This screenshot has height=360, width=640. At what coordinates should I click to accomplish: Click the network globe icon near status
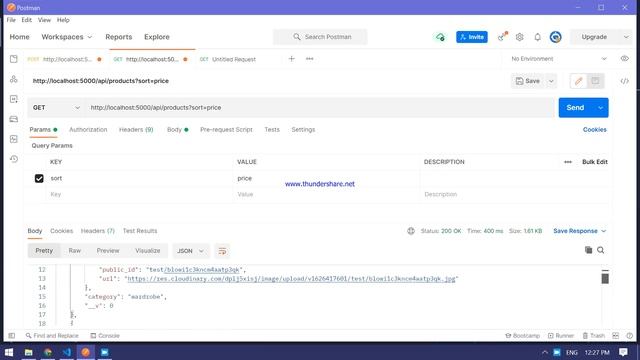pyautogui.click(x=411, y=231)
